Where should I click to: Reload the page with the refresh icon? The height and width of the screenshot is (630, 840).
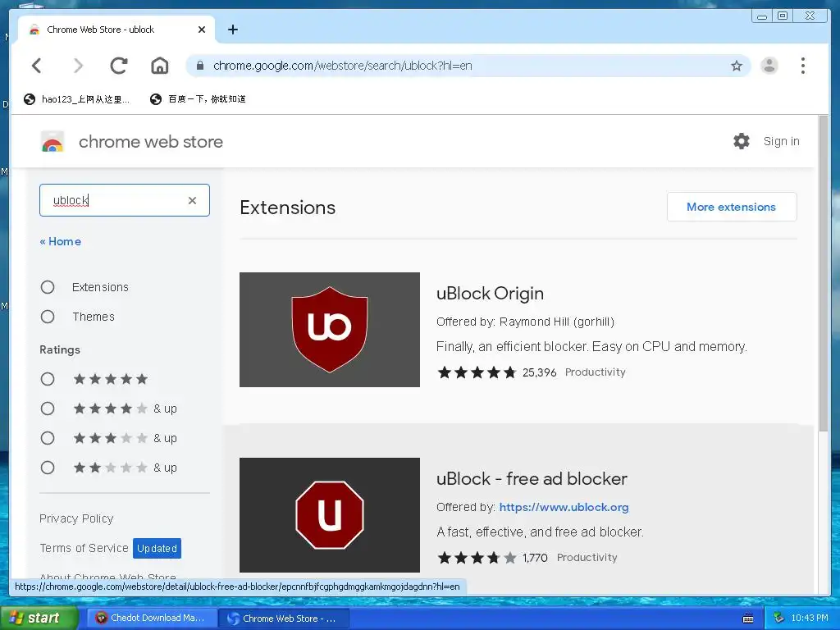click(x=119, y=66)
